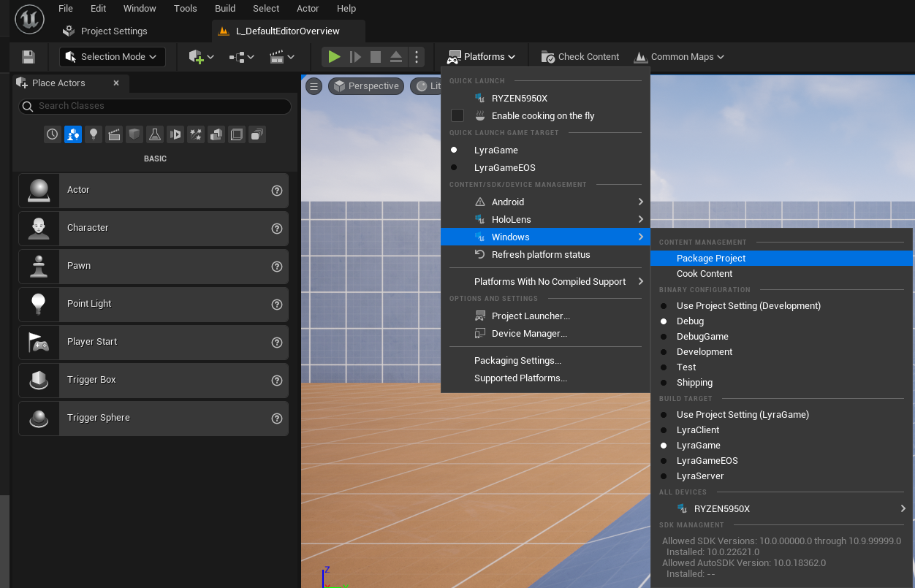Image resolution: width=915 pixels, height=588 pixels.
Task: Click the Check Content toolbar button
Action: [580, 57]
